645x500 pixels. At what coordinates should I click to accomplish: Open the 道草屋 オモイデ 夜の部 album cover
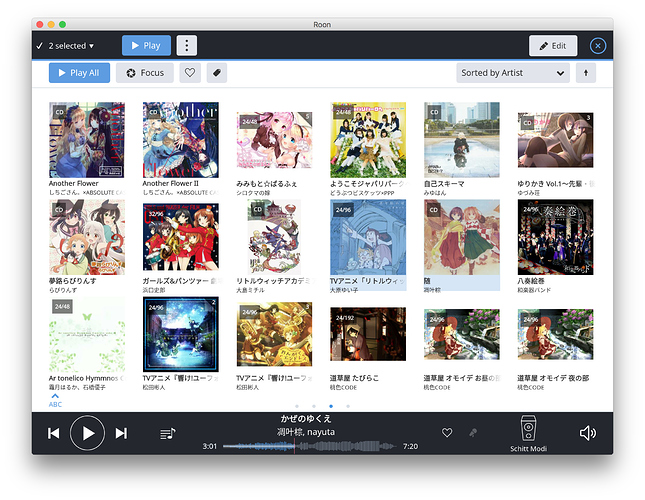556,334
